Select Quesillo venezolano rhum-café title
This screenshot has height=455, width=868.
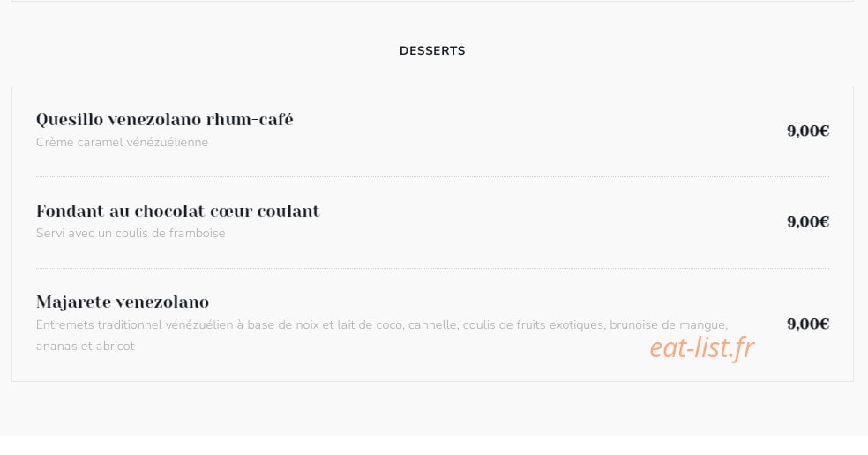[x=164, y=120]
